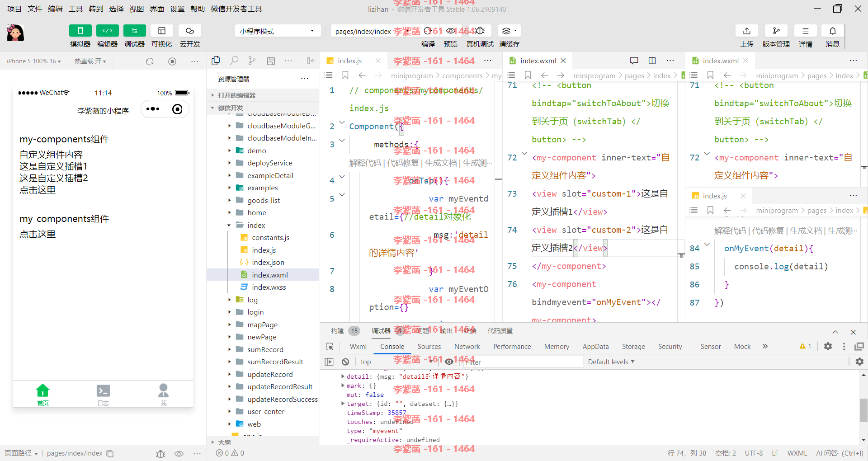Collapse the sidebar panel toggle icon
This screenshot has width=868, height=461.
311,61
